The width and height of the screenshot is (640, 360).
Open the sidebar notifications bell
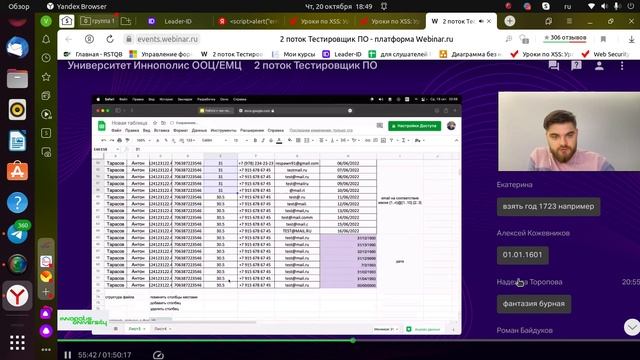tap(46, 39)
